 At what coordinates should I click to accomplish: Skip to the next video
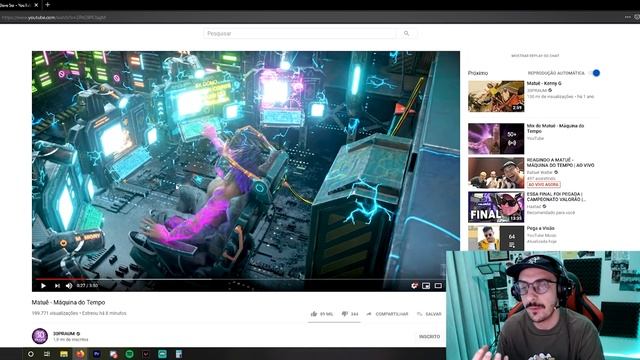(57, 286)
